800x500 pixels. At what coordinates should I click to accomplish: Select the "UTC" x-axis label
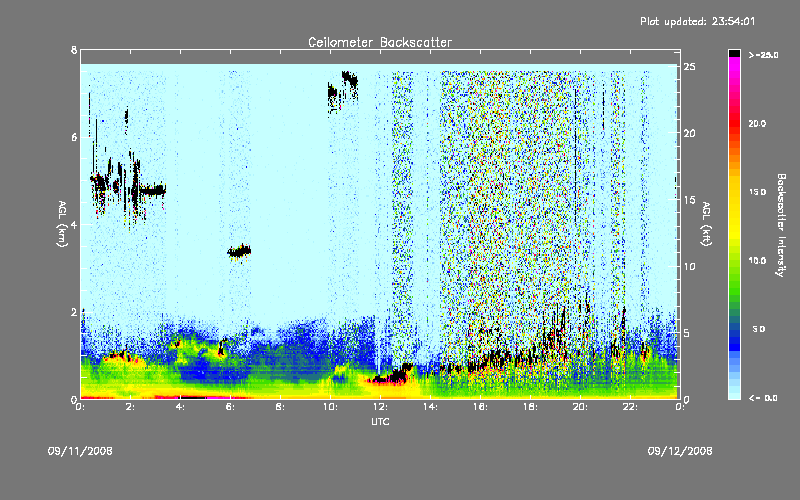(x=380, y=421)
